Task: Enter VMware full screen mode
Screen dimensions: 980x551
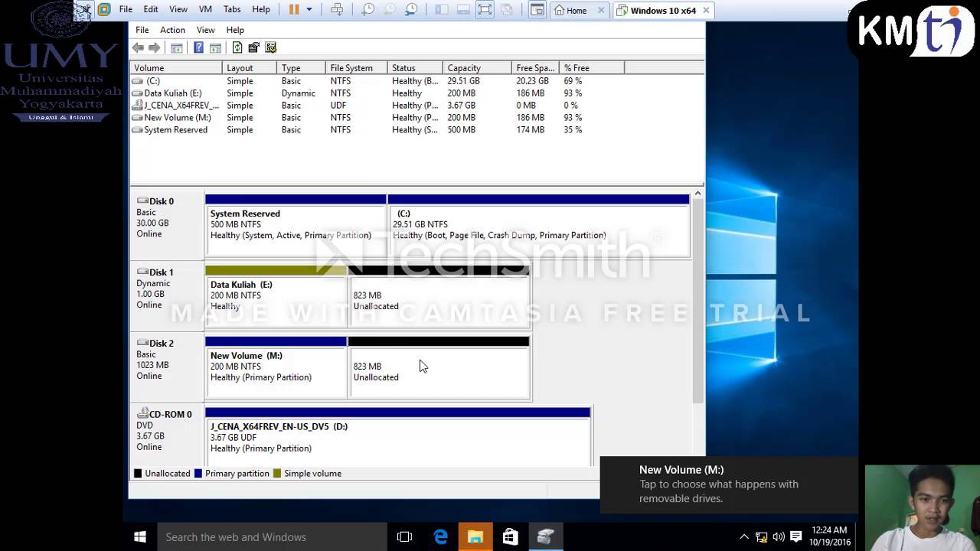Action: [x=485, y=10]
